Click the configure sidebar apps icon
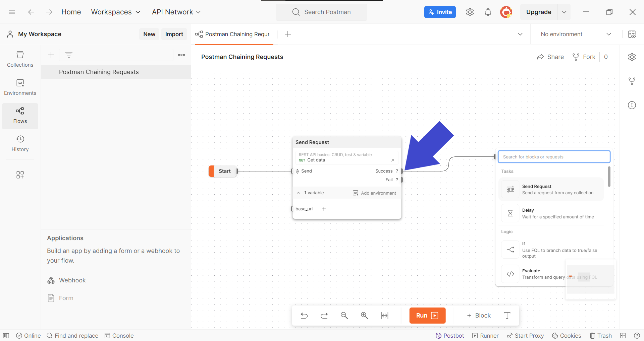644x341 pixels. tap(20, 175)
